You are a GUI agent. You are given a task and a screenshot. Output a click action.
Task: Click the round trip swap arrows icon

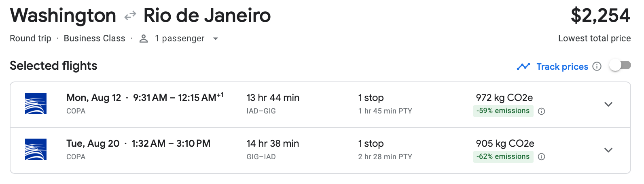130,16
